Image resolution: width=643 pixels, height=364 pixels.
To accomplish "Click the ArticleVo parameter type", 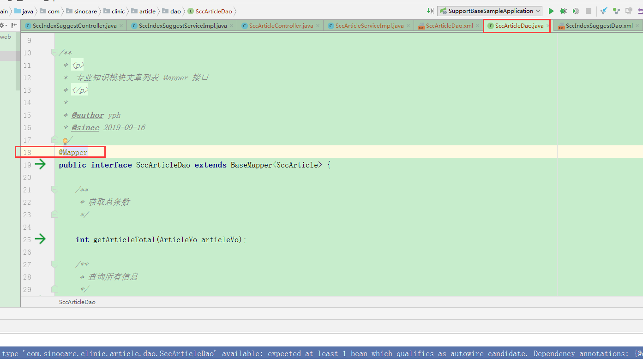I will 178,239.
